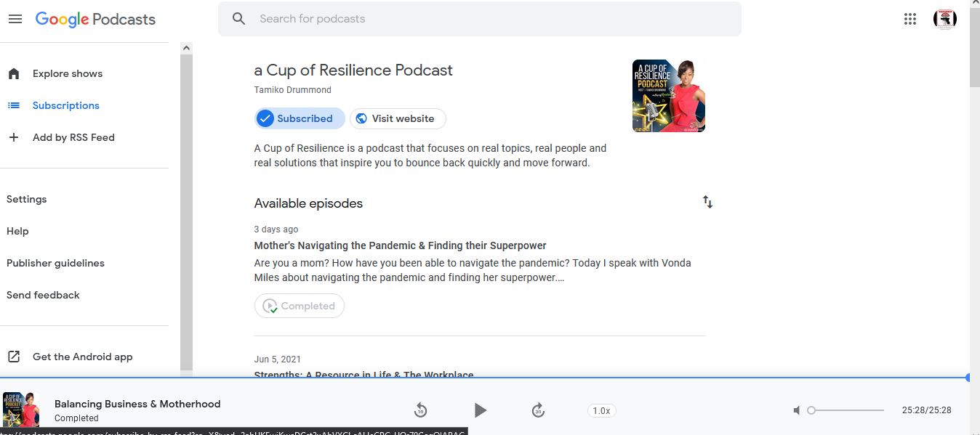980x435 pixels.
Task: Select Add by RSS Feed
Action: (x=73, y=137)
